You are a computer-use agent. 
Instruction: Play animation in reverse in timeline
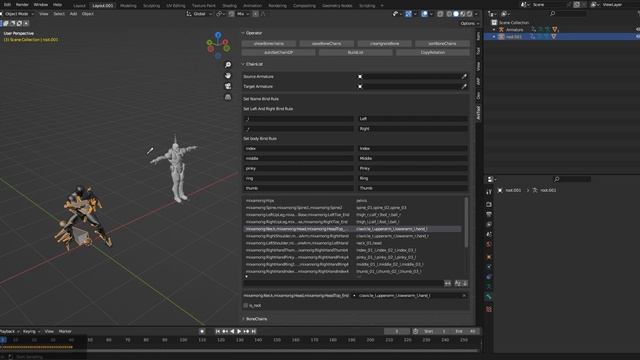[232, 331]
